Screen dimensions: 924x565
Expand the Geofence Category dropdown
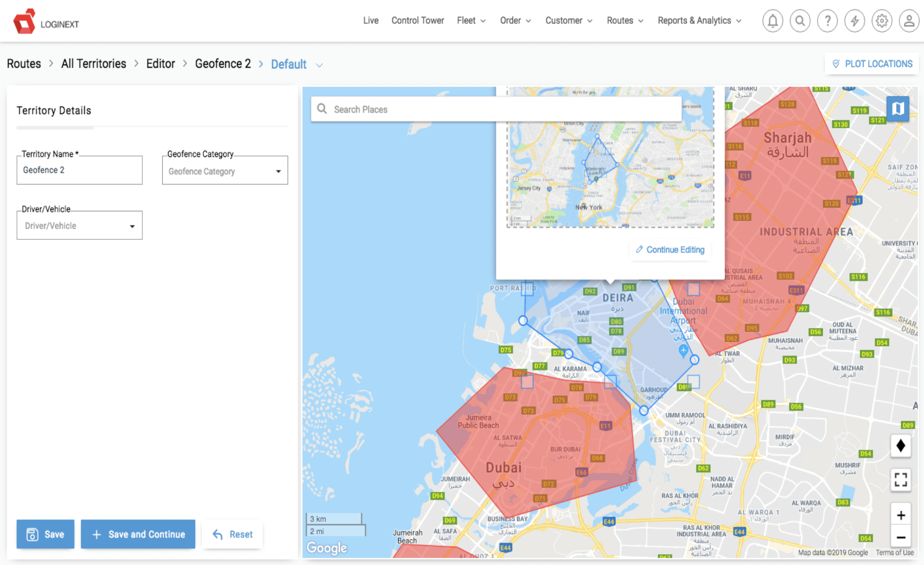coord(225,171)
